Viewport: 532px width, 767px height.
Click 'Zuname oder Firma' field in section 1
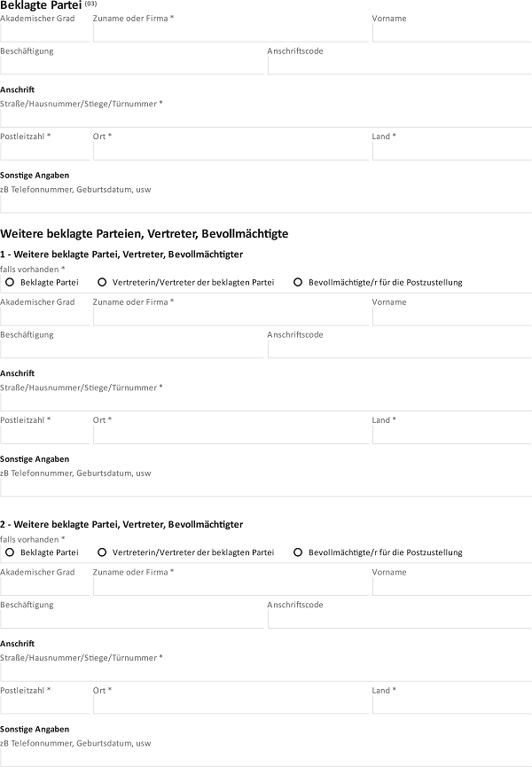[231, 317]
